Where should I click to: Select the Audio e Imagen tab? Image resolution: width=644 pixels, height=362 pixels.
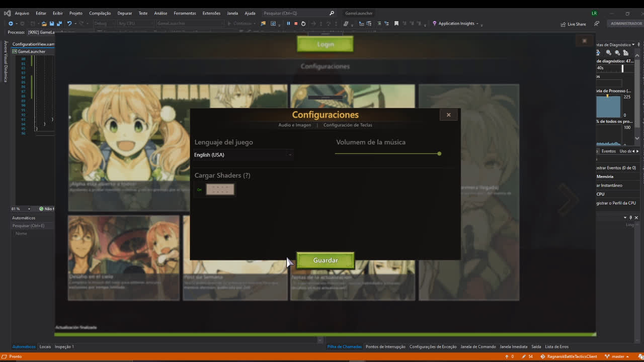(x=295, y=125)
